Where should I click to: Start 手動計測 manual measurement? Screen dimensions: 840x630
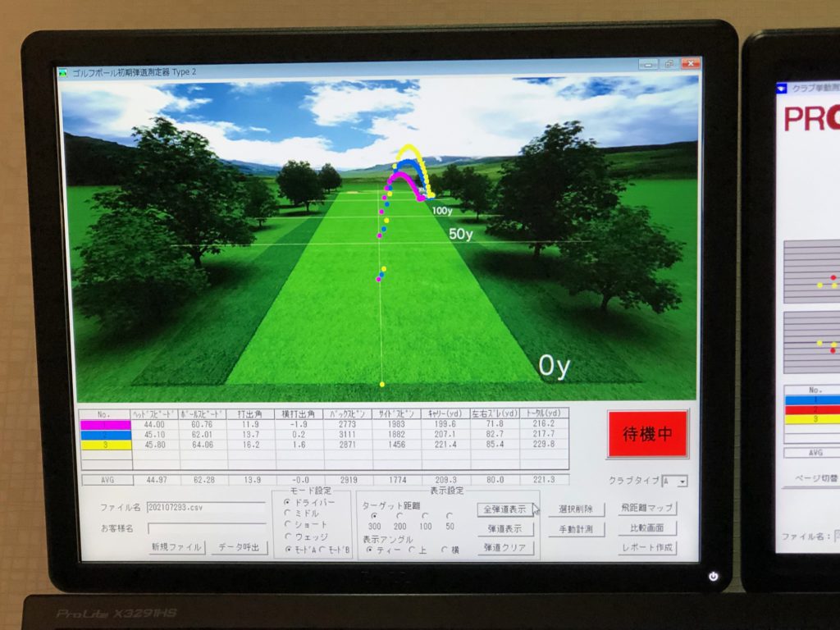click(x=576, y=529)
